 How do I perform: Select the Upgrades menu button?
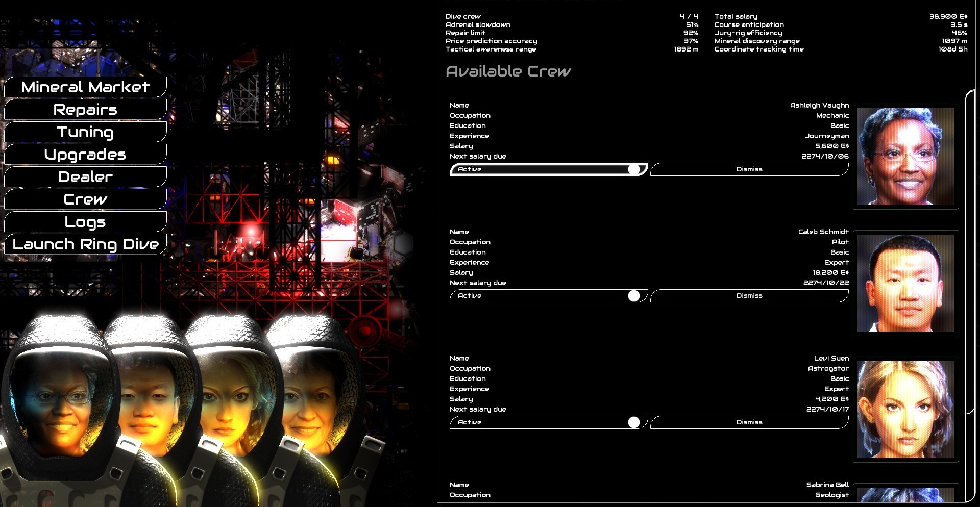point(85,155)
